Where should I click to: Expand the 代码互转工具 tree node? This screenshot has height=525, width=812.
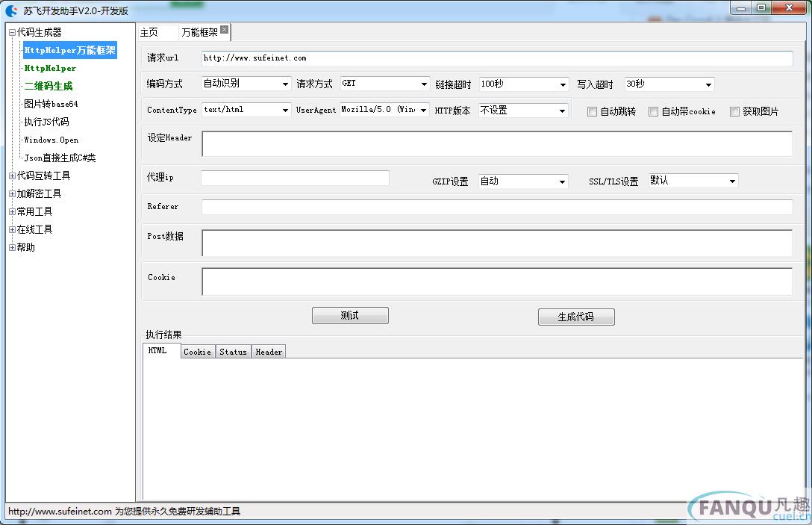(x=12, y=175)
